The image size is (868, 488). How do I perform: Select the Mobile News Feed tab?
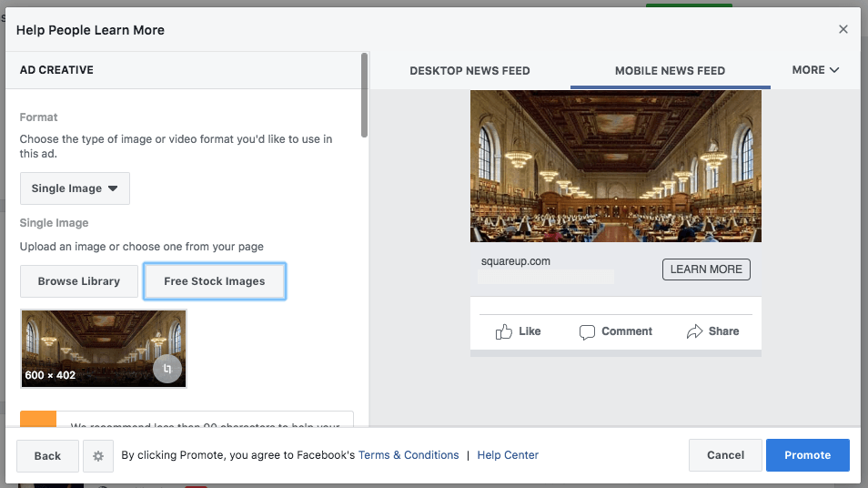pyautogui.click(x=670, y=71)
